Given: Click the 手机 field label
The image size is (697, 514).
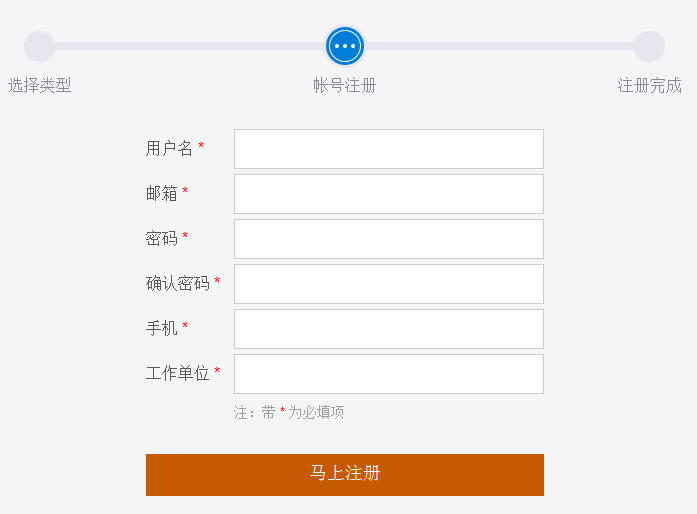Looking at the screenshot, I should pos(161,328).
